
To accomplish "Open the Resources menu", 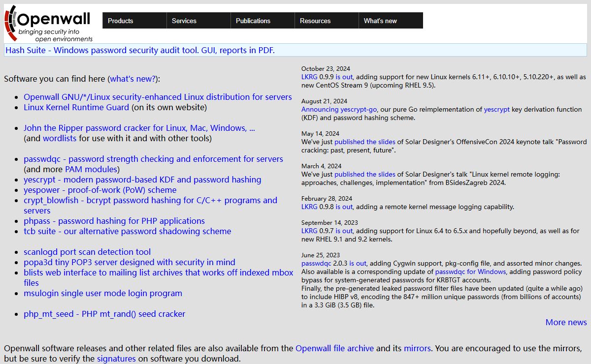I will (327, 21).
